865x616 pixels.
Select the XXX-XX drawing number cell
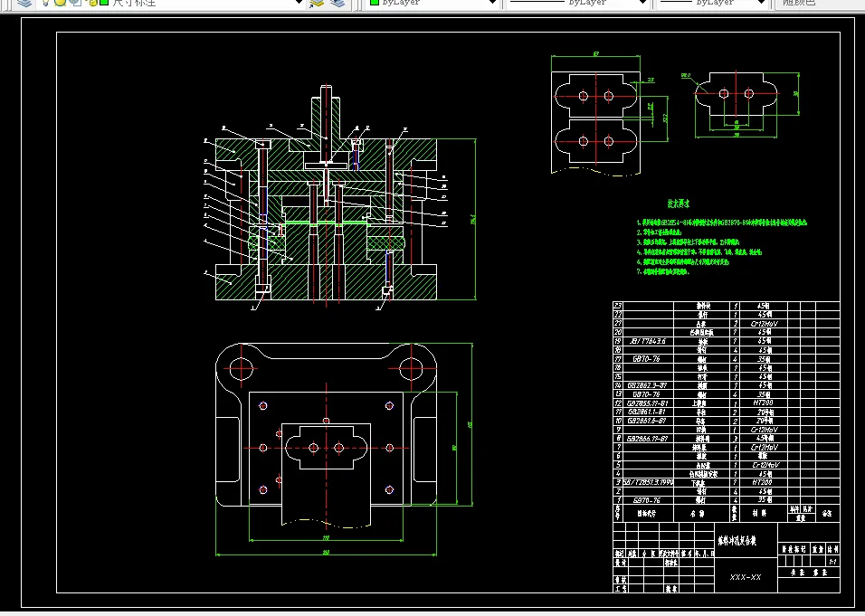[x=746, y=577]
